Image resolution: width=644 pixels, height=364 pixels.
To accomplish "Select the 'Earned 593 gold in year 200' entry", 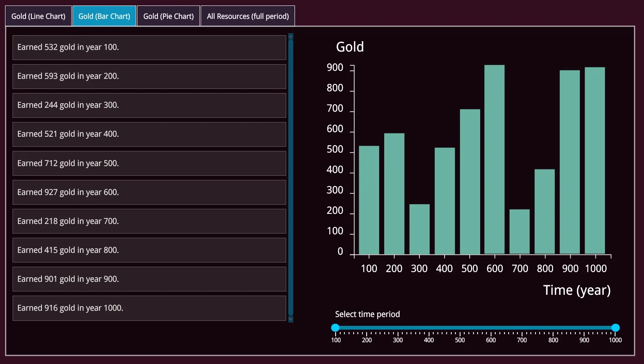I will 149,76.
